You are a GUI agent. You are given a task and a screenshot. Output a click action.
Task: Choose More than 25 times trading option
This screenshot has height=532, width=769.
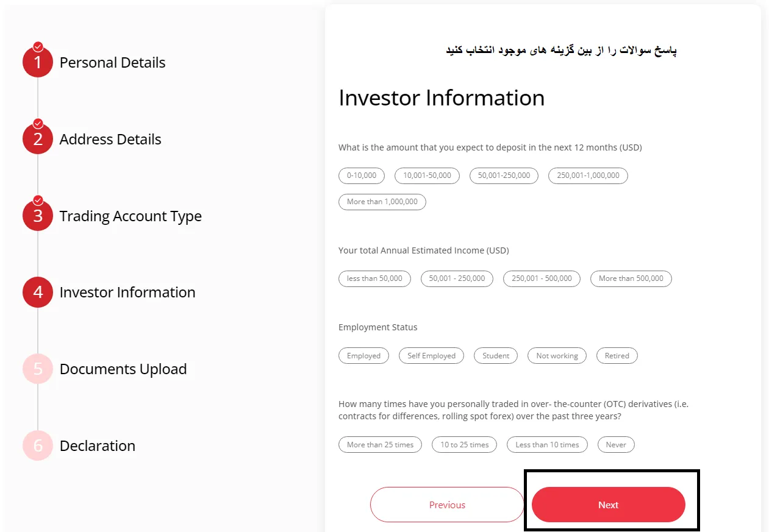click(x=380, y=444)
